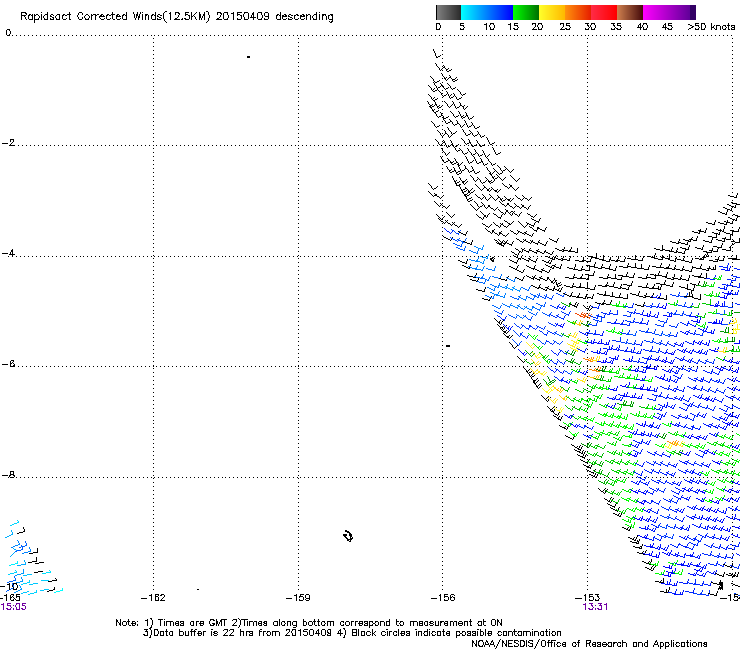Click the legend label '35' under the color bar
740x650 pixels.
616,27
